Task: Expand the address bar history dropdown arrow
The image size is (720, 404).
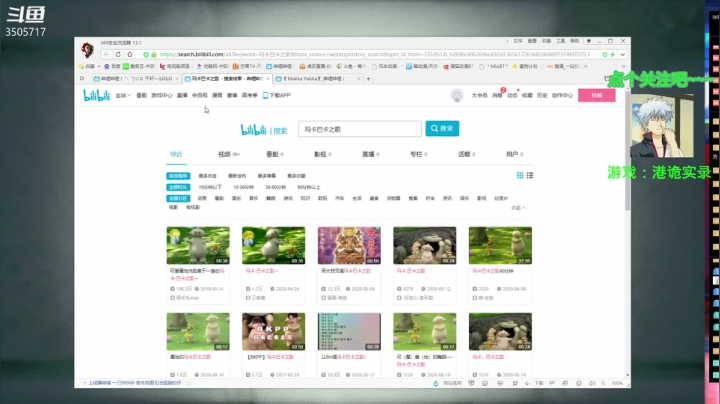Action: pyautogui.click(x=622, y=54)
